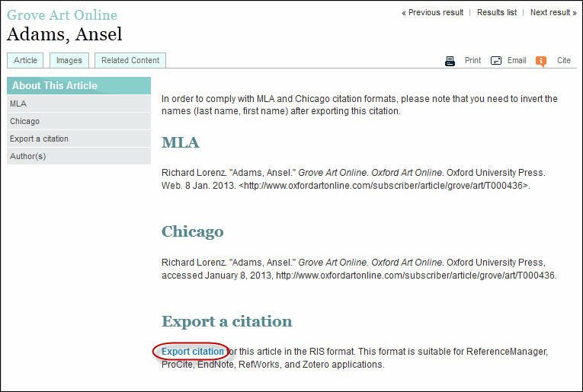This screenshot has width=583, height=392.
Task: Click the Grove Art Online title
Action: 62,15
